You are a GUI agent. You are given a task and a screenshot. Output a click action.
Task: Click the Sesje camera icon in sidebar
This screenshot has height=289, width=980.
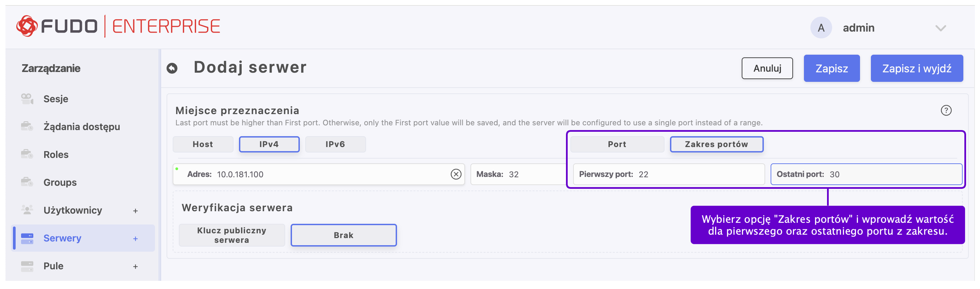click(x=27, y=99)
